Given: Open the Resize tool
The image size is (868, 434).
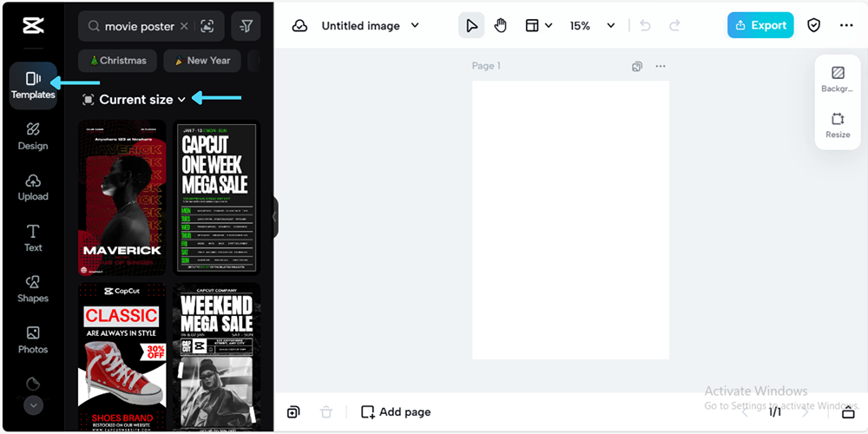Looking at the screenshot, I should click(838, 125).
